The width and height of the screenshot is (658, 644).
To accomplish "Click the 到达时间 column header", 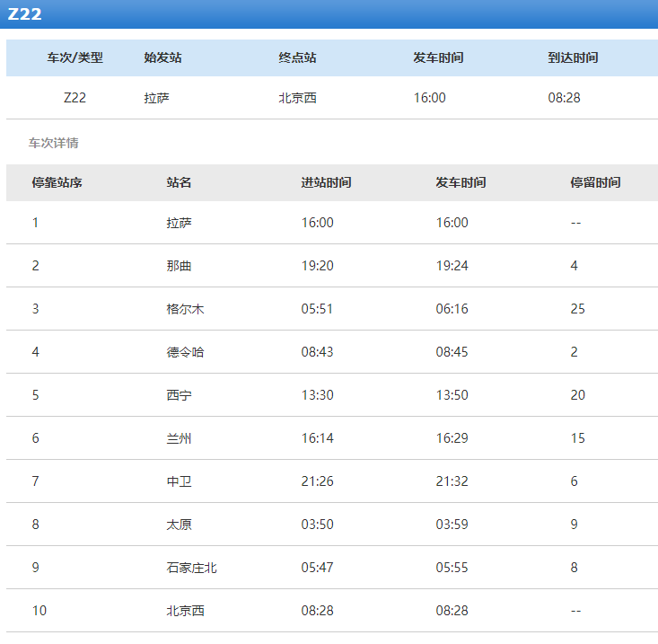I will [x=573, y=57].
